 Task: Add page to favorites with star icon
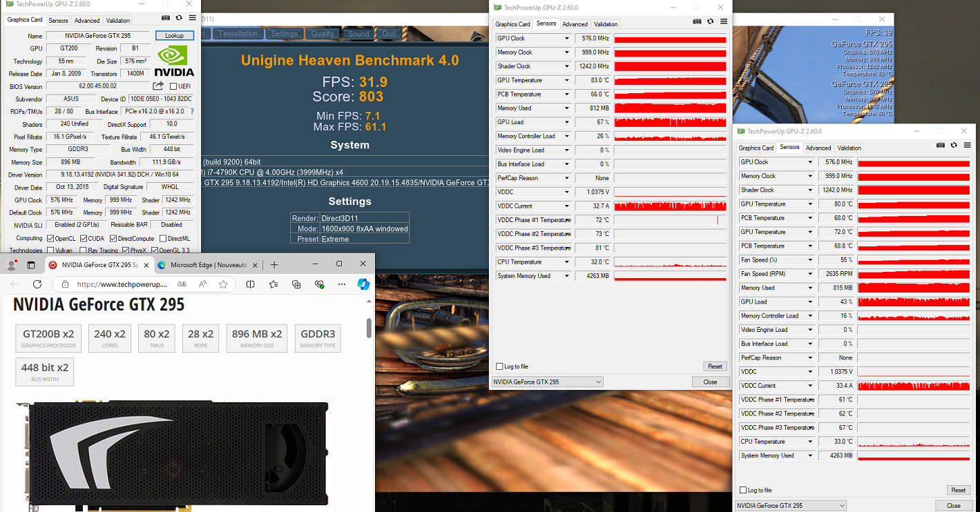pos(223,284)
